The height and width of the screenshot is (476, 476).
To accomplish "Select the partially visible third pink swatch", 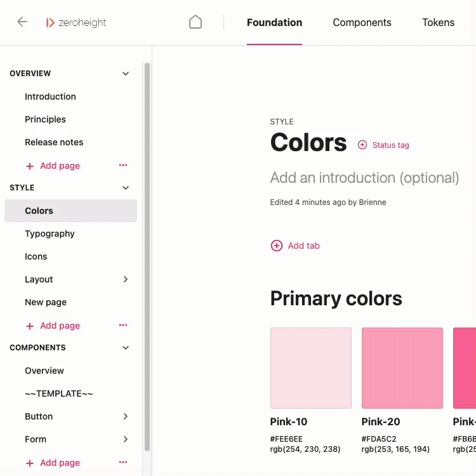I will click(x=465, y=368).
